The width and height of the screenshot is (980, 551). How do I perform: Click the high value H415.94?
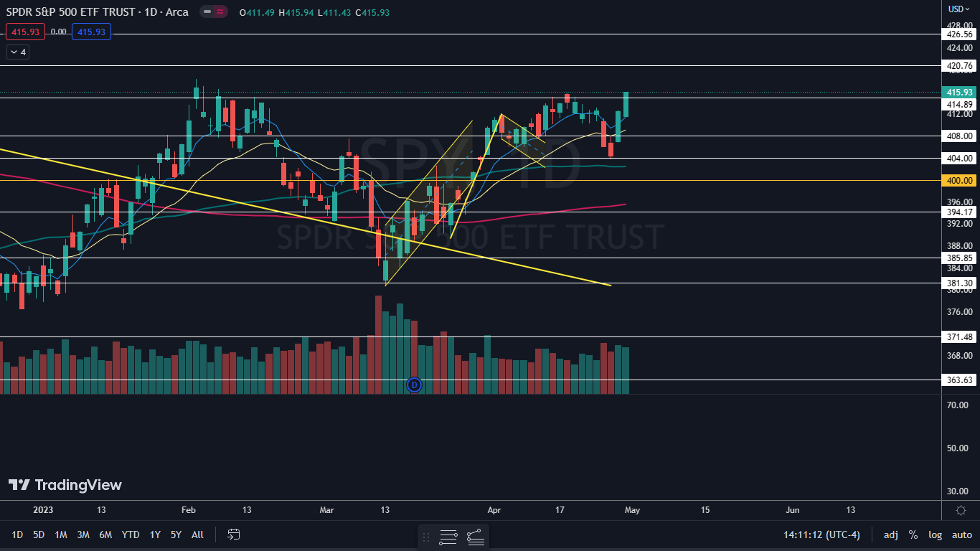pyautogui.click(x=298, y=12)
